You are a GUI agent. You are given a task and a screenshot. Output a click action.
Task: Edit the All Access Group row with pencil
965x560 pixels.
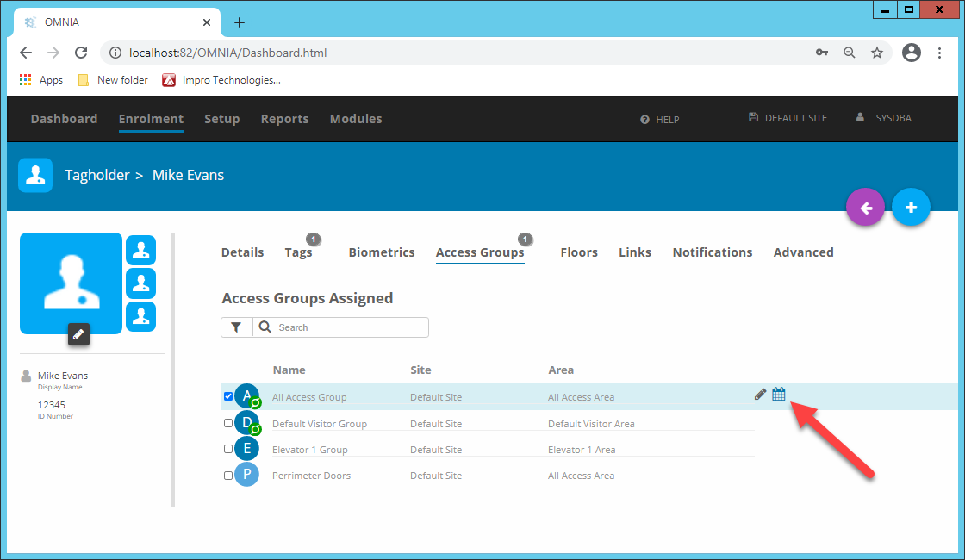click(x=760, y=395)
